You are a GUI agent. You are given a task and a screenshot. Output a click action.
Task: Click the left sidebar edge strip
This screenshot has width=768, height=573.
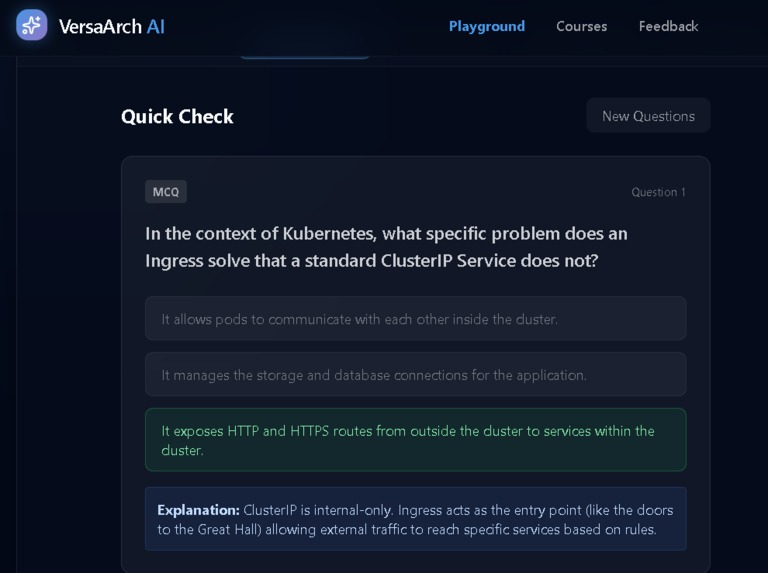point(8,314)
